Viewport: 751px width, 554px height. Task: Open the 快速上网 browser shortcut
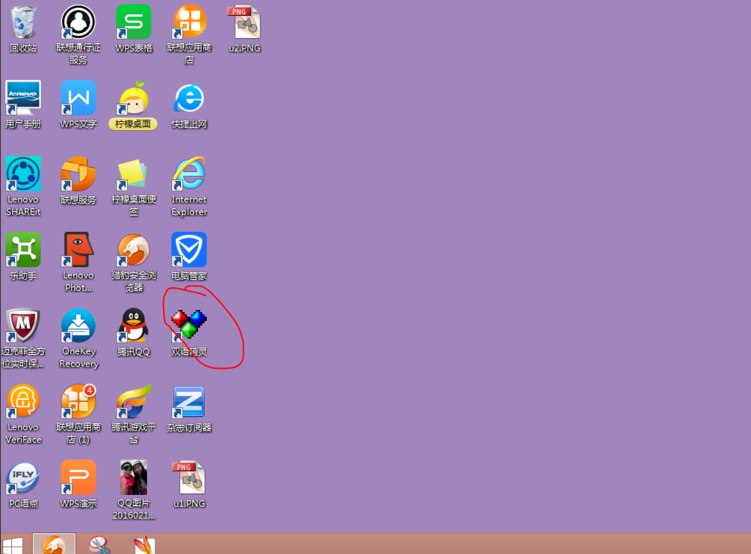point(189,98)
